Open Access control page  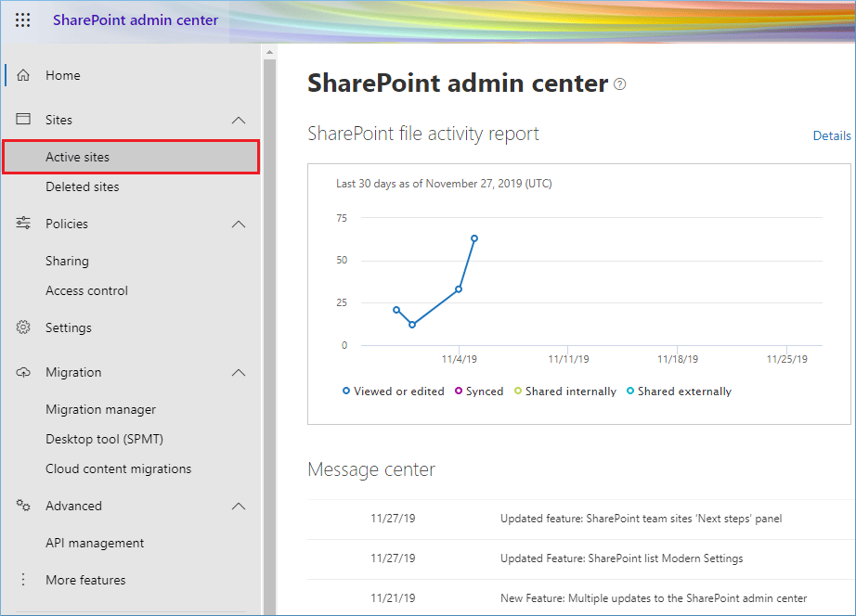coord(86,290)
